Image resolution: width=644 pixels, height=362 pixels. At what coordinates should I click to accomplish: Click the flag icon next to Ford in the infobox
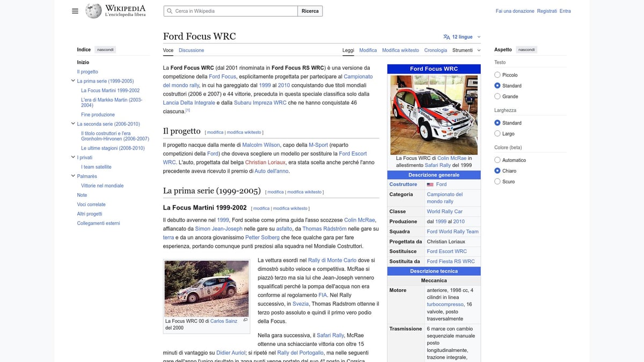(x=429, y=184)
